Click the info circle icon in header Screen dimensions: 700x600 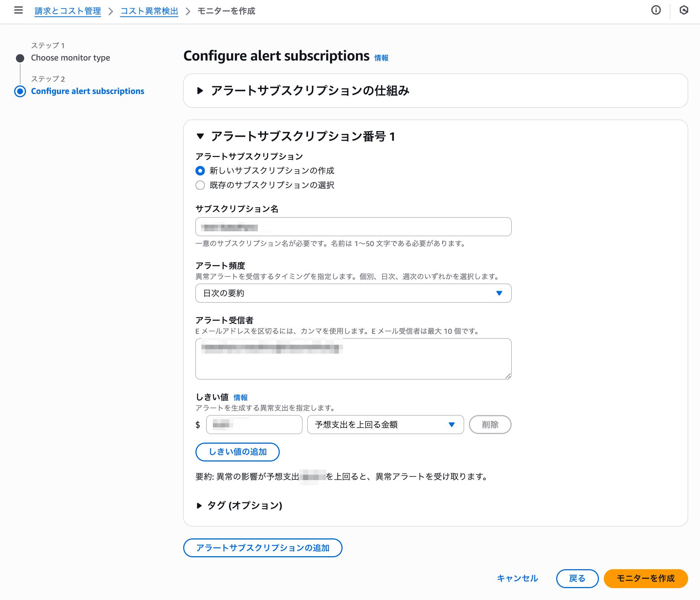656,10
